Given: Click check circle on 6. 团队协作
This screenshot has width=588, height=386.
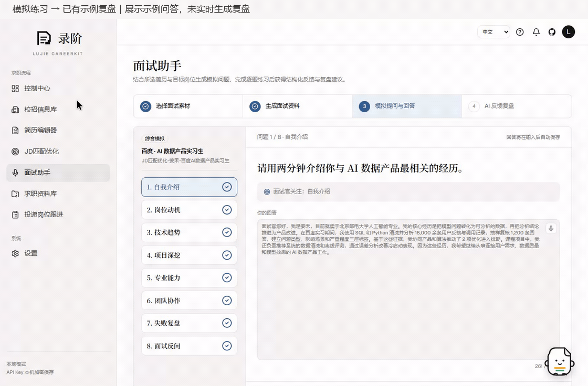Looking at the screenshot, I should pos(227,301).
